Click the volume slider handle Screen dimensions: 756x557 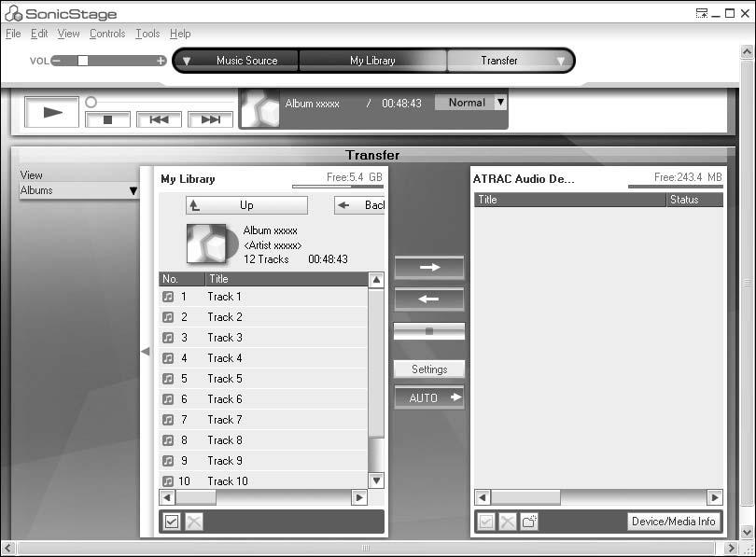click(83, 61)
